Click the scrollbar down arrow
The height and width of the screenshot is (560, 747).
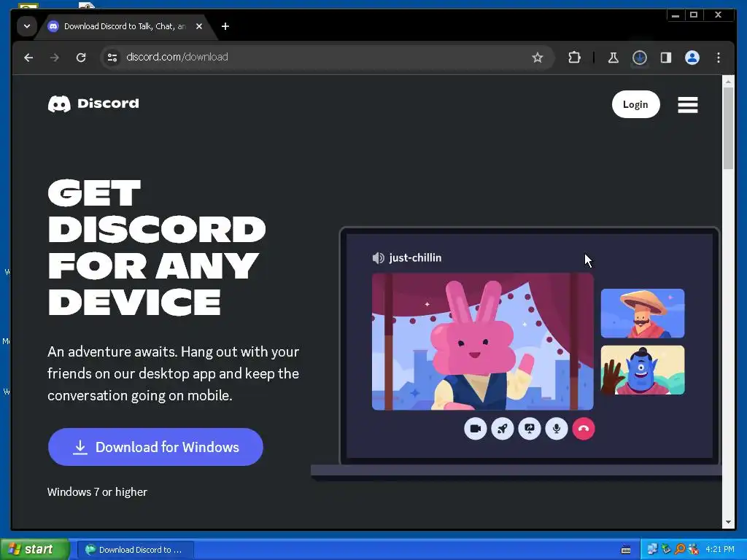pos(728,522)
